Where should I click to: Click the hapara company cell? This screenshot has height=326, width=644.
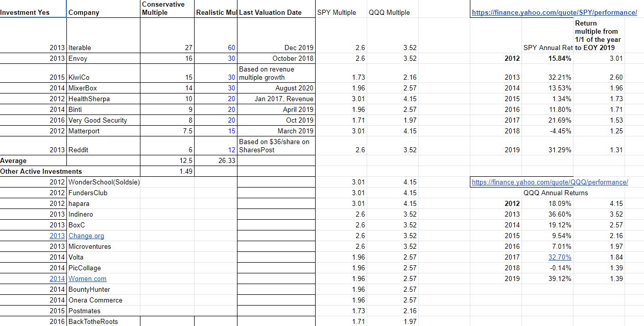click(x=103, y=203)
